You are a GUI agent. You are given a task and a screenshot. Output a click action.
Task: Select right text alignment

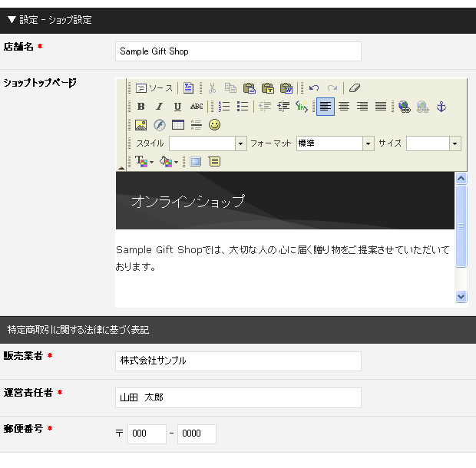point(362,107)
